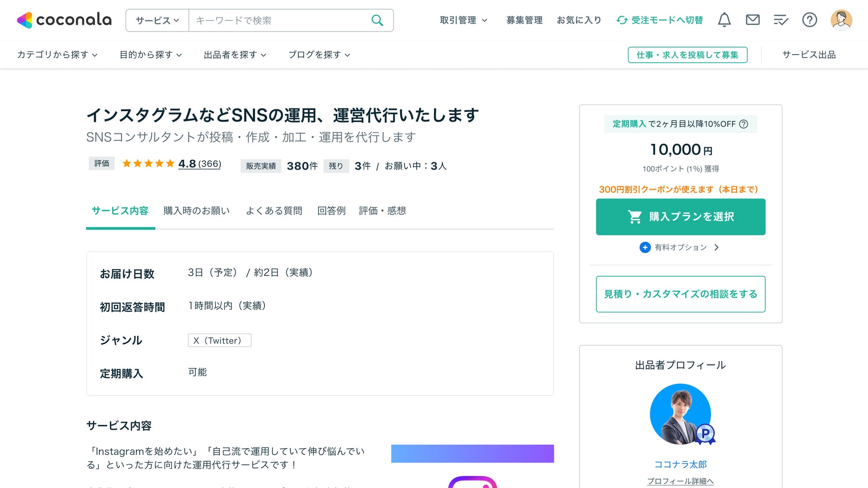Expand カテゴリから探す menu
Image resolution: width=868 pixels, height=488 pixels.
coord(57,55)
